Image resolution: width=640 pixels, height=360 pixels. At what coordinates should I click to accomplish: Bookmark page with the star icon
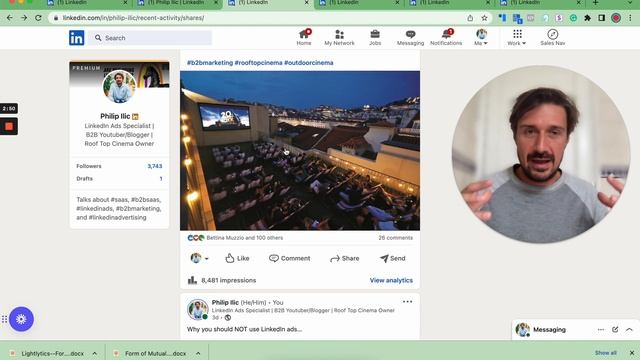tap(484, 18)
